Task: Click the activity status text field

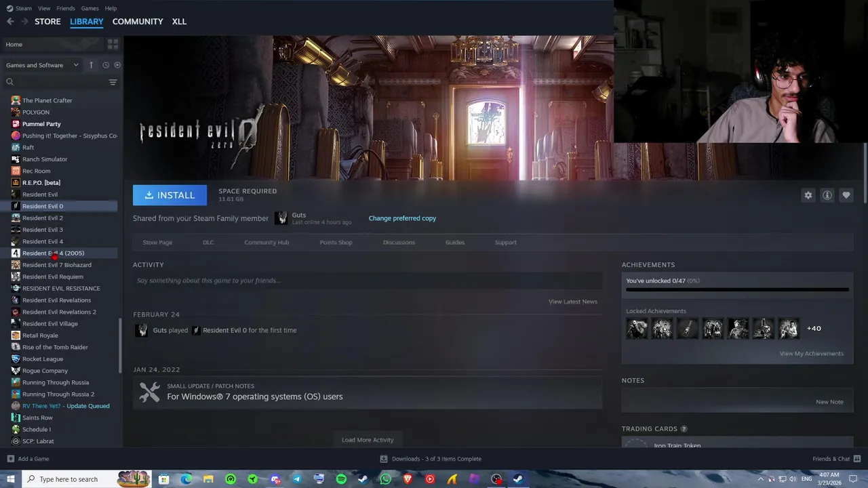Action: (368, 281)
